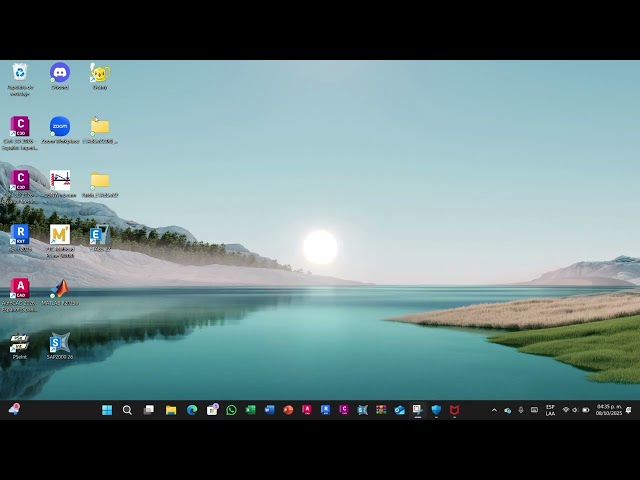Open the beam diagram program shortcut

click(x=60, y=184)
